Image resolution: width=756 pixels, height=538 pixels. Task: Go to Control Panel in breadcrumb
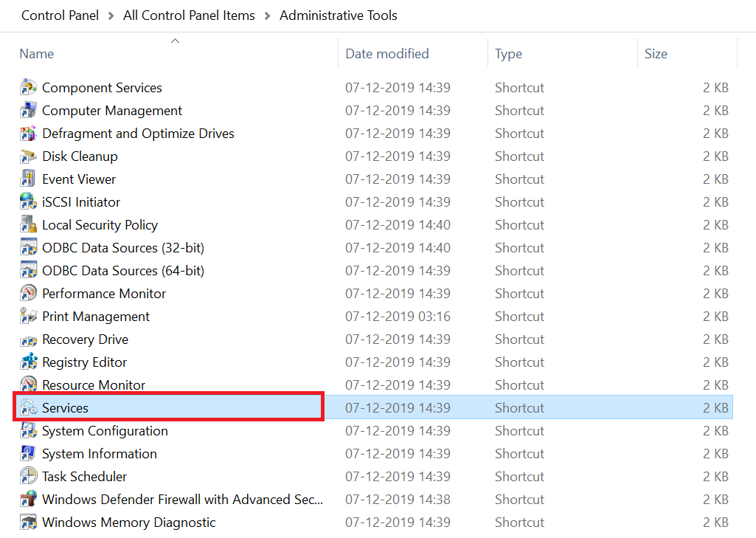click(x=60, y=15)
